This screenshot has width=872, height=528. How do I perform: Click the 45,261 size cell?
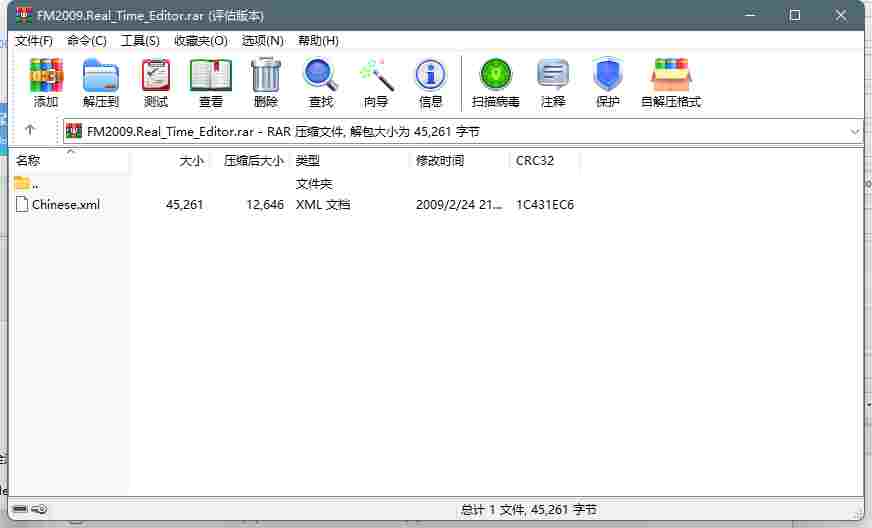185,205
